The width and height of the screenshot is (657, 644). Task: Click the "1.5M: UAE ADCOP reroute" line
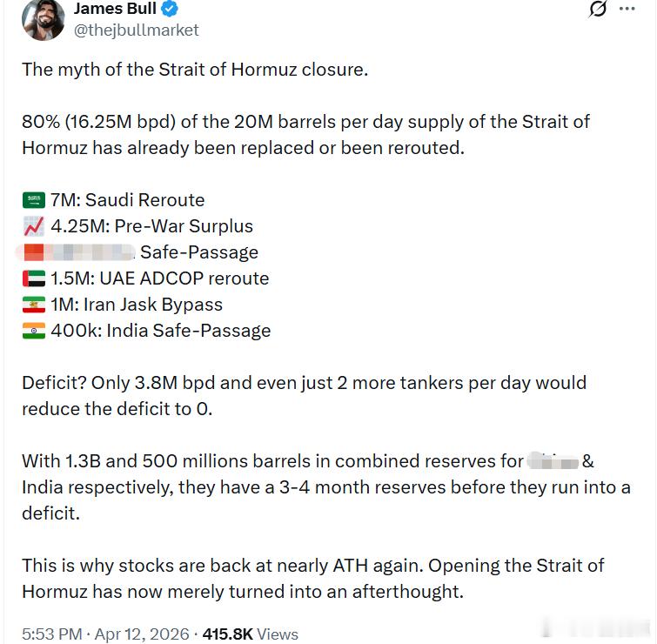pos(160,278)
